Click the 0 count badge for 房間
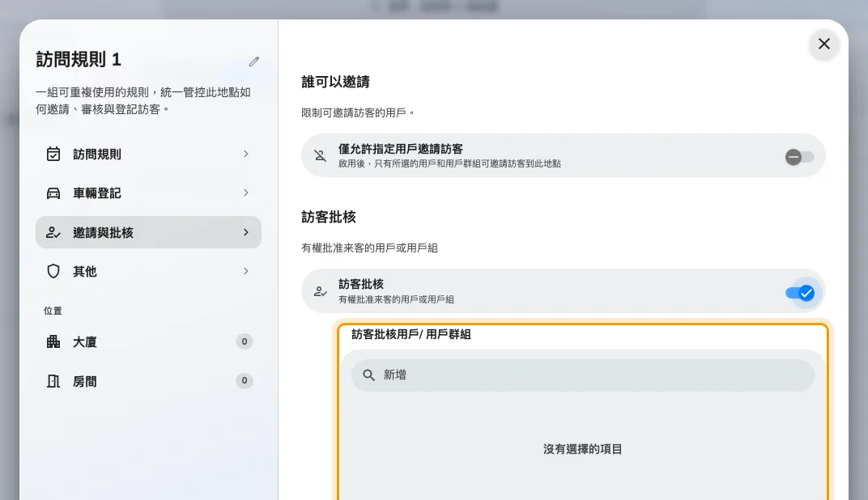This screenshot has width=868, height=500. (x=245, y=380)
